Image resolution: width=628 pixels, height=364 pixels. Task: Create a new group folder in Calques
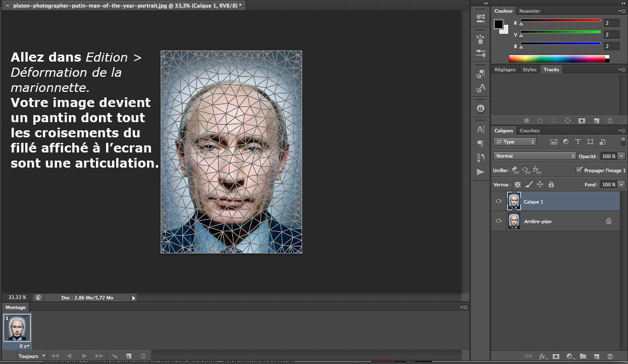coord(583,356)
